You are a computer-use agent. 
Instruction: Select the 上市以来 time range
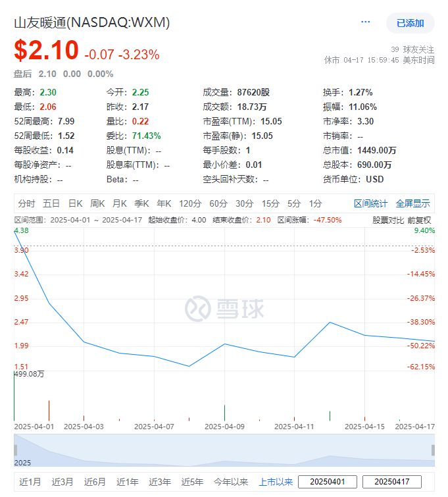click(276, 482)
